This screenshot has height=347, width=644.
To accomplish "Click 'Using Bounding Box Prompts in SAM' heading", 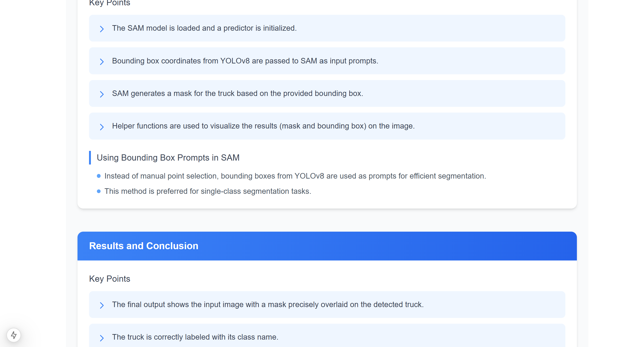I will [168, 158].
